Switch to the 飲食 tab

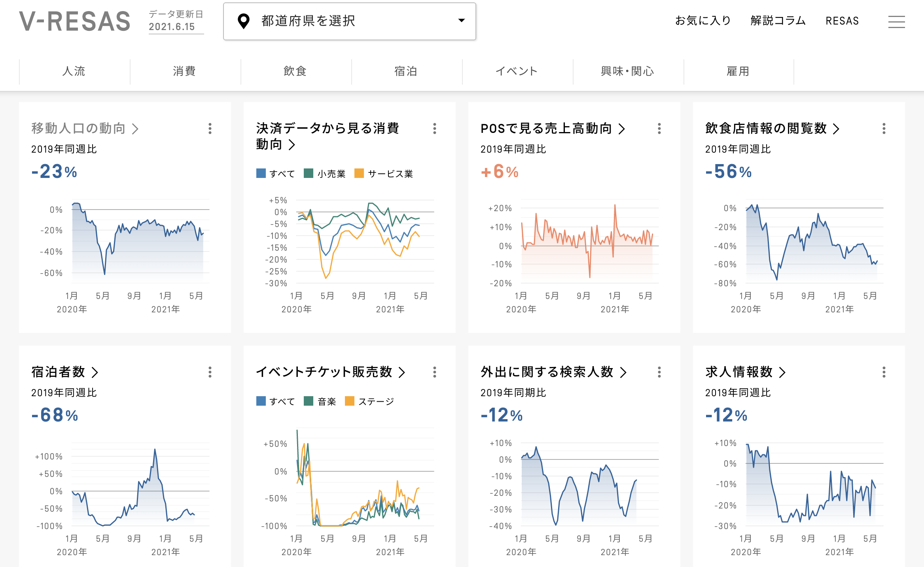tap(295, 71)
